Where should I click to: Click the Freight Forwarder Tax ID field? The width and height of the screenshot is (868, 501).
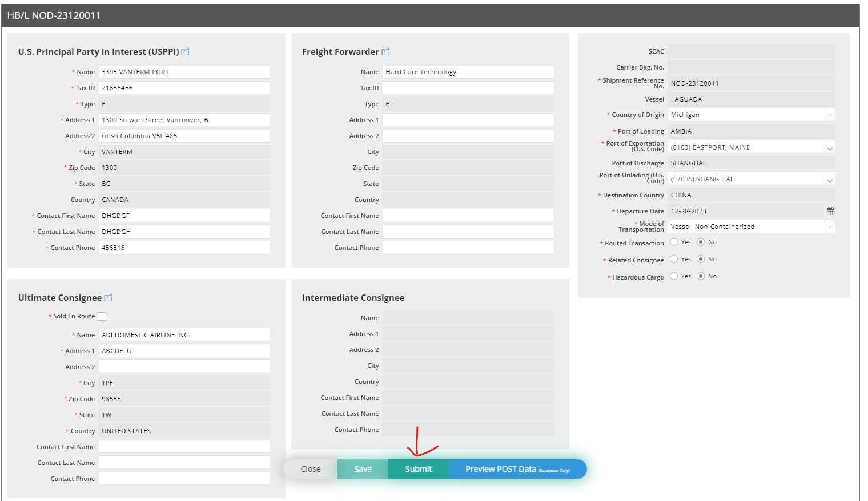(468, 87)
